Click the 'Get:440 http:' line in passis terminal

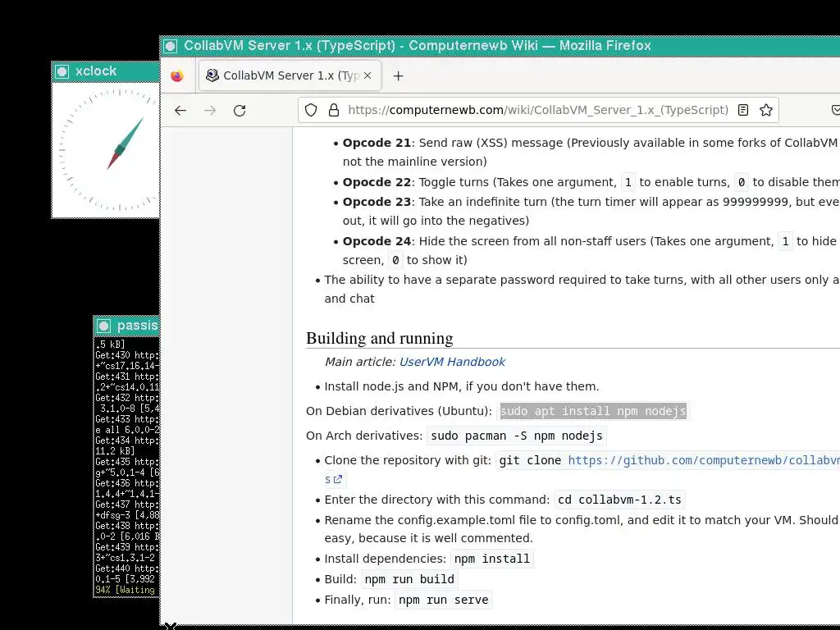127,568
